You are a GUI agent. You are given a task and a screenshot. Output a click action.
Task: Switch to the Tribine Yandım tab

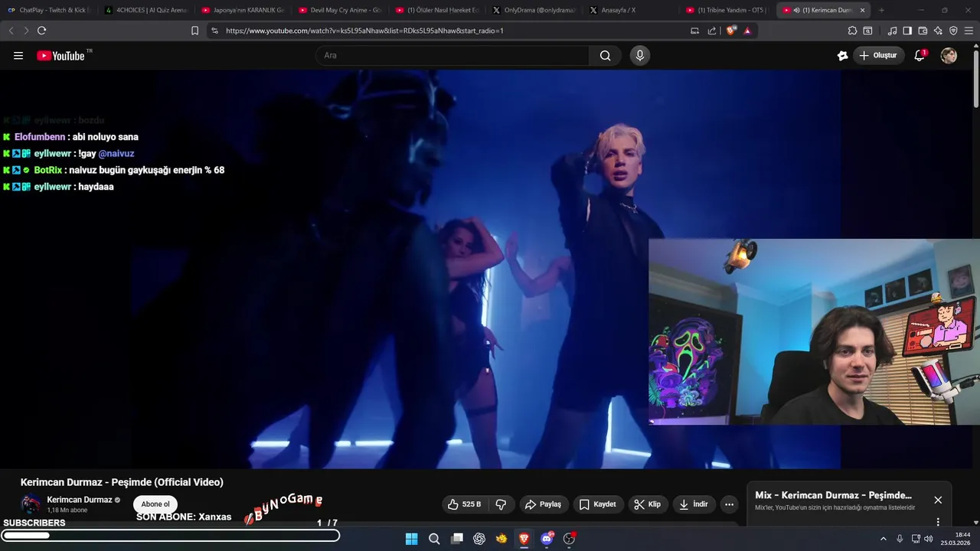727,10
